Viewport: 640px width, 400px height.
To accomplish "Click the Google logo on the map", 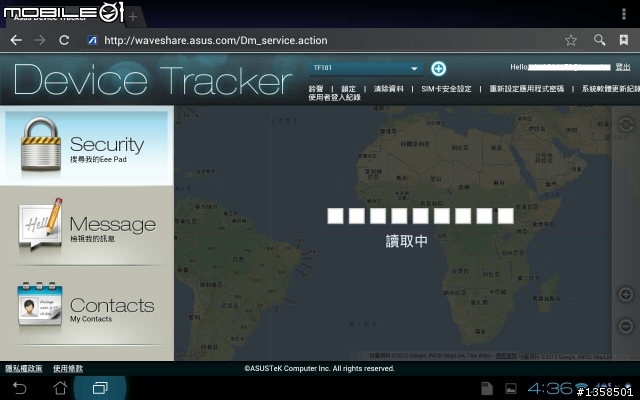I will pyautogui.click(x=191, y=353).
